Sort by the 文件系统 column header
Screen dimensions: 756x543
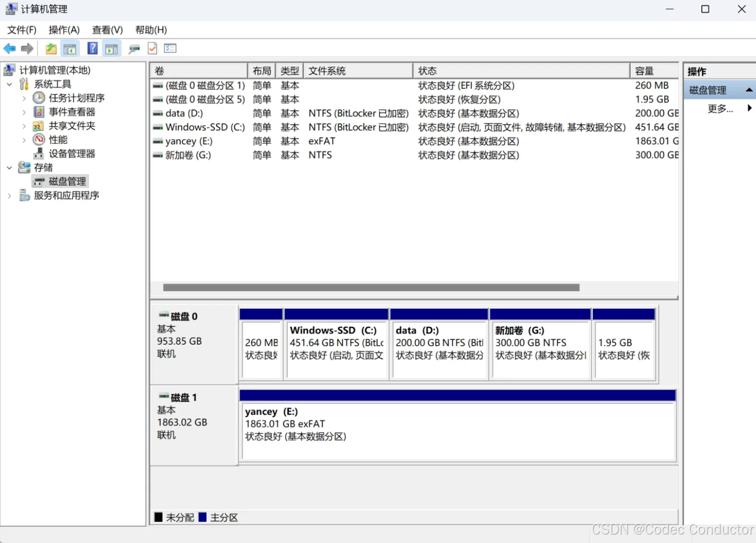click(358, 71)
